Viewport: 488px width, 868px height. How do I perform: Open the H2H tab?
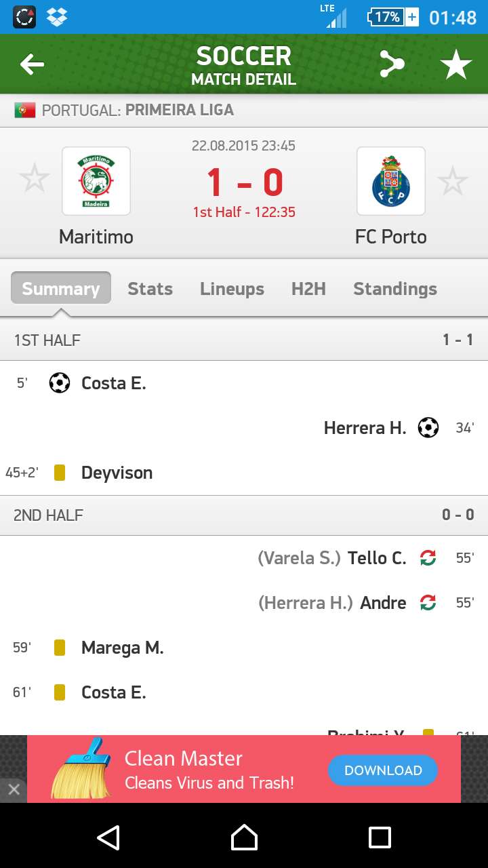tap(308, 289)
